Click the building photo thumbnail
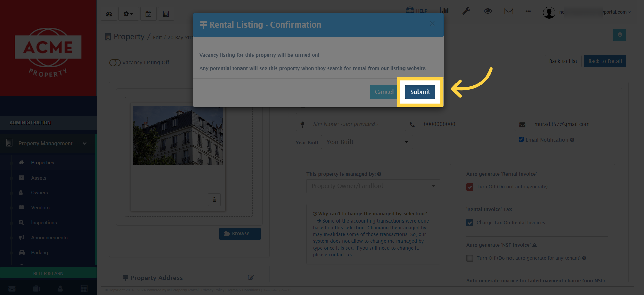 pos(178,135)
